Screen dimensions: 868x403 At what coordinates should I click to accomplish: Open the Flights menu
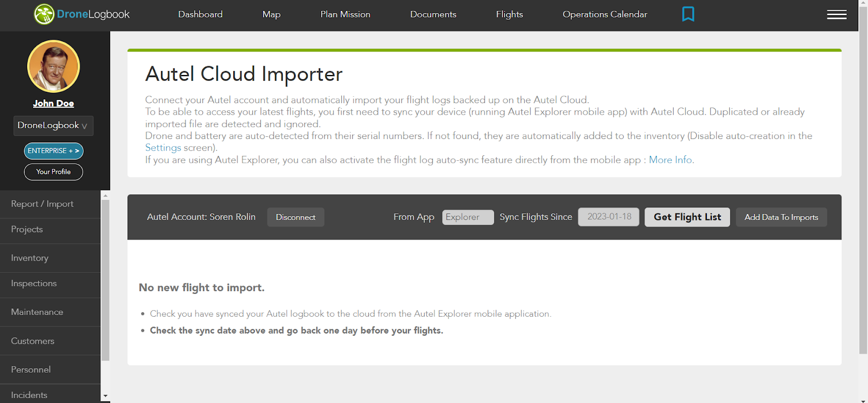click(x=509, y=14)
